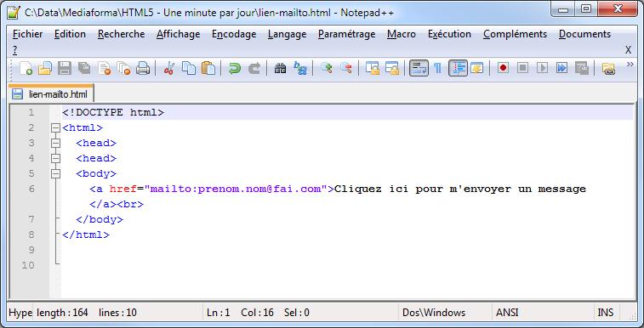The height and width of the screenshot is (328, 644).
Task: Click the </html> closing tag
Action: tap(86, 235)
